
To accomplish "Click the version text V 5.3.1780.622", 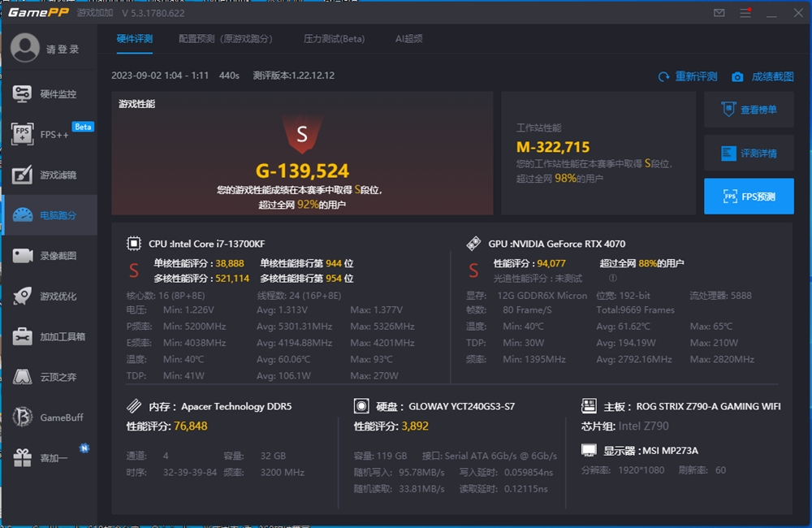I will 153,13.
